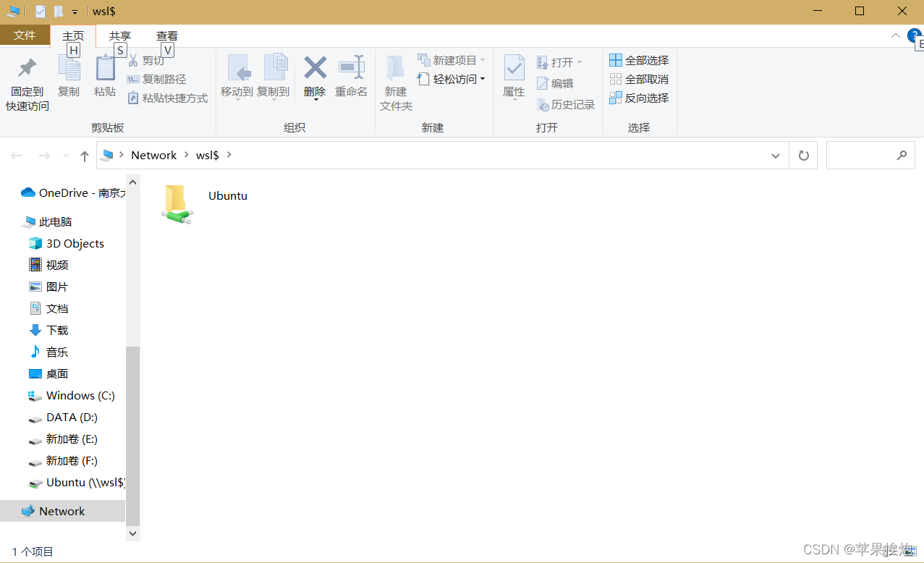924x563 pixels.
Task: Click the Cut scissors icon
Action: coord(133,60)
